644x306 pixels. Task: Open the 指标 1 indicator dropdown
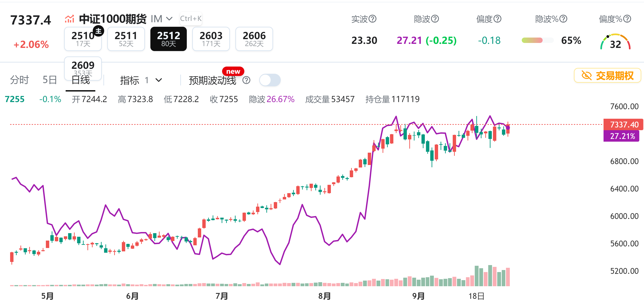click(x=141, y=80)
